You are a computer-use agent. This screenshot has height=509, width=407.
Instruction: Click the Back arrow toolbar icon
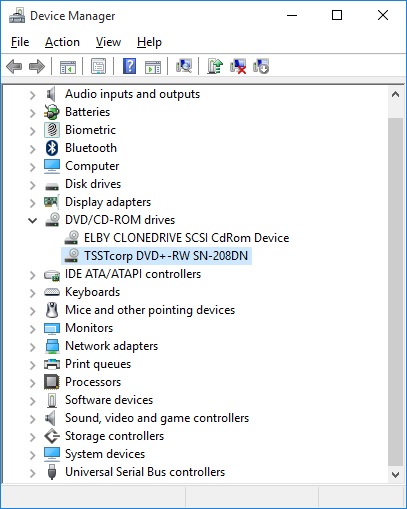14,66
